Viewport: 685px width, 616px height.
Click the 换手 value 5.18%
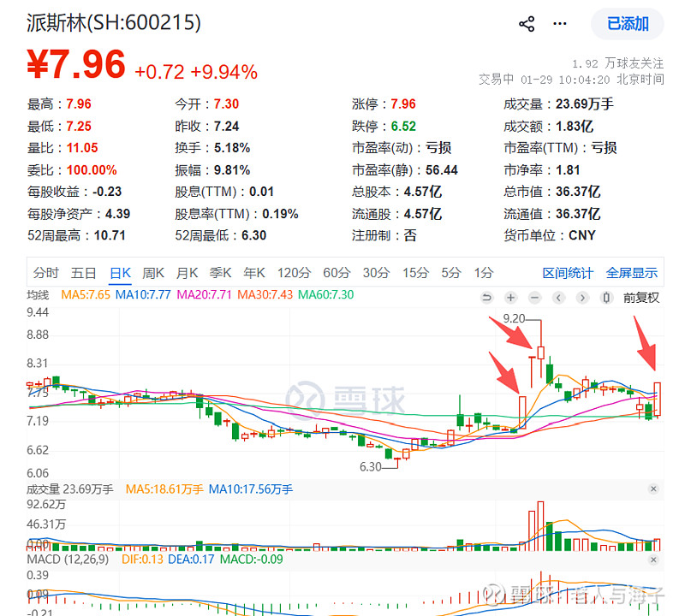pos(232,147)
